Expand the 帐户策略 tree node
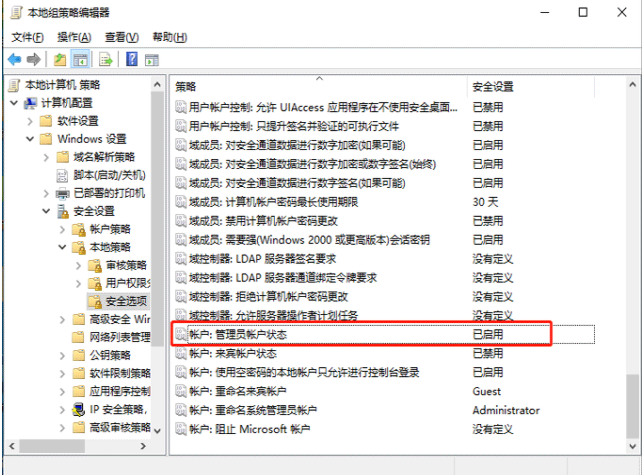Screen dimensions: 644x476 [x=62, y=229]
